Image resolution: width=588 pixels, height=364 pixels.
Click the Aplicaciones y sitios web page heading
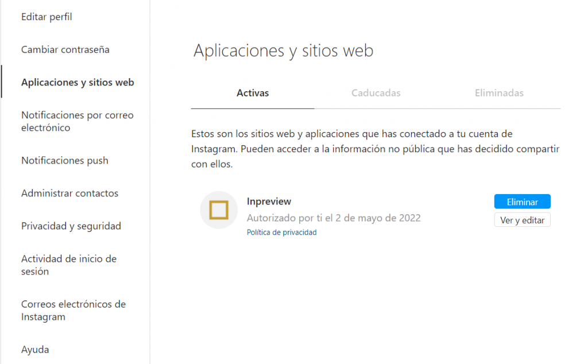(283, 51)
